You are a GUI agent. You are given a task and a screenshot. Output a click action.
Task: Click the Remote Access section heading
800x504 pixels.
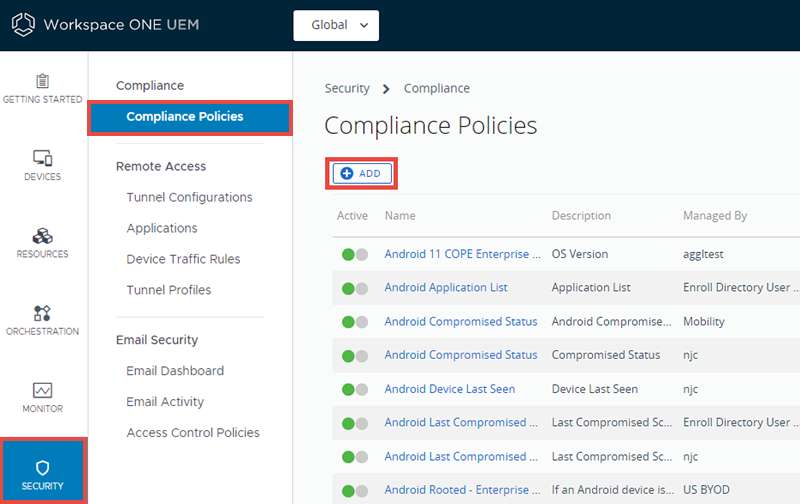161,166
